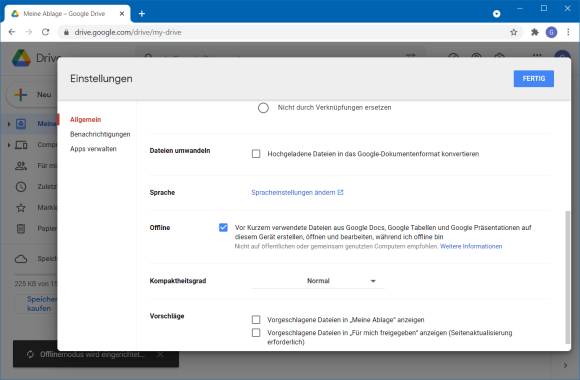Click the spinning sync icon in notification

(30, 354)
